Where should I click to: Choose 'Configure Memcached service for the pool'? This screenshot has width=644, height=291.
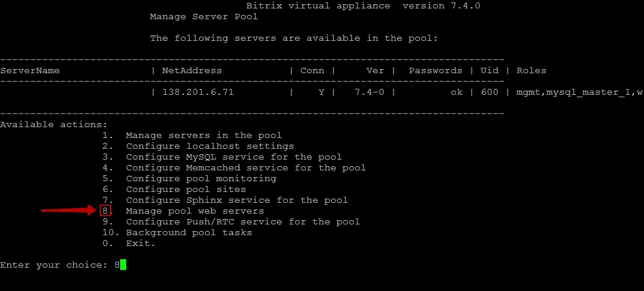246,167
